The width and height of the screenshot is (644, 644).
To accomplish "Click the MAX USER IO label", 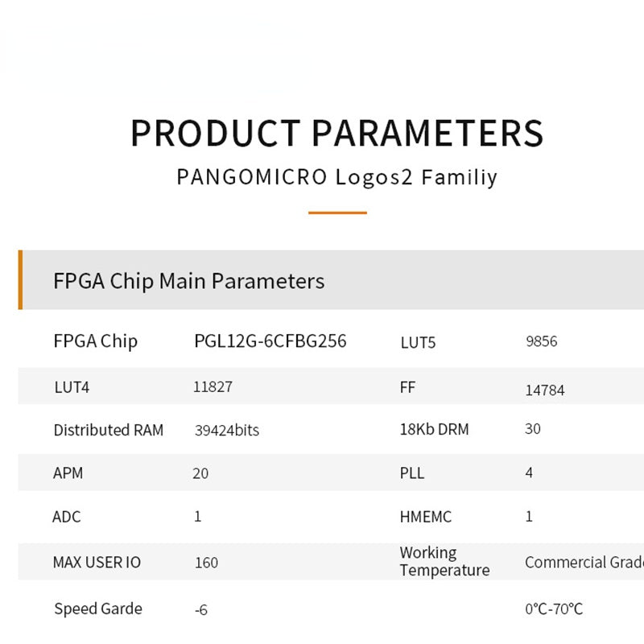I will click(x=97, y=562).
